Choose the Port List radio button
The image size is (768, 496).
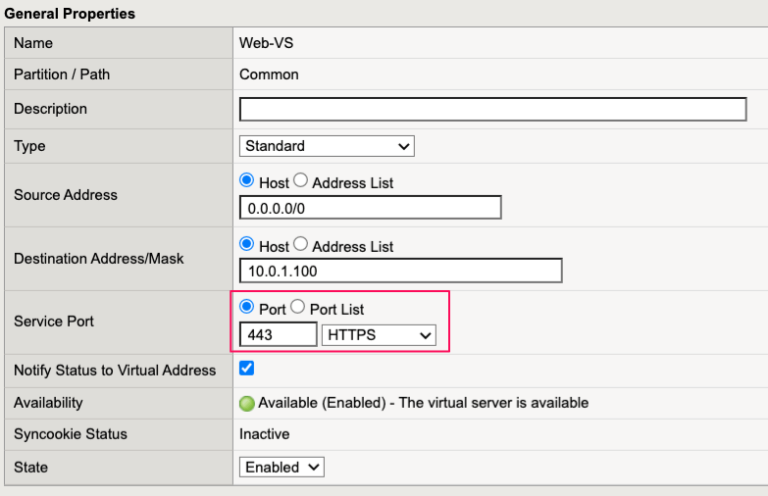(298, 308)
